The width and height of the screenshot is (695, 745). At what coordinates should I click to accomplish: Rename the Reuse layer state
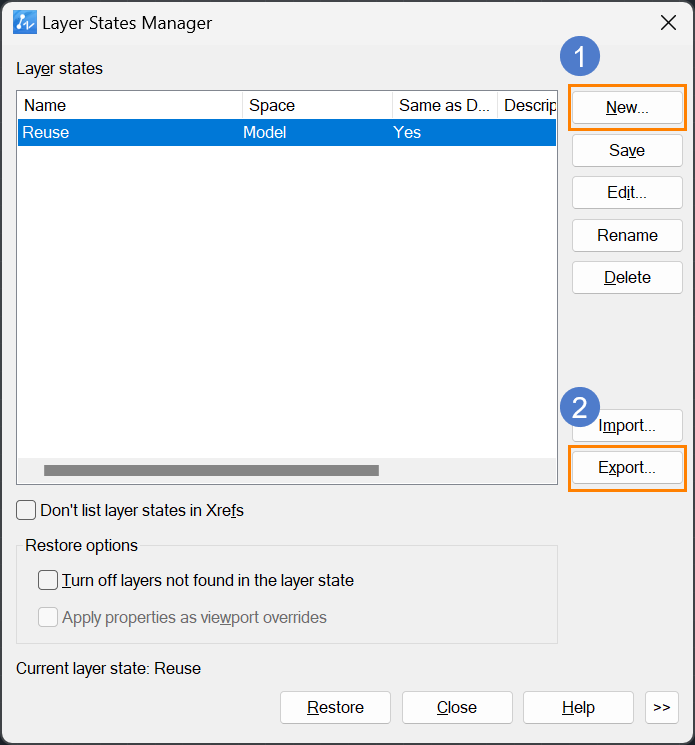pos(627,235)
